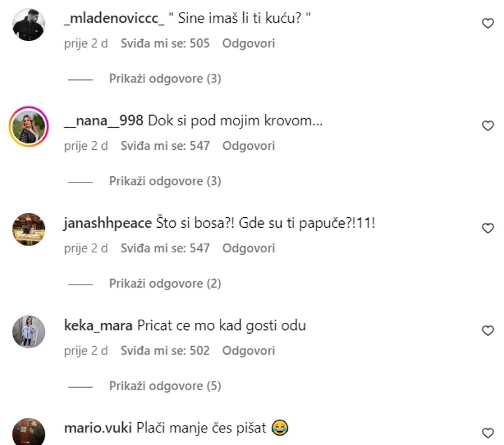Viewport: 504px width, 445px height.
Task: Show 5 replies under keka_mara comment
Action: [x=165, y=386]
